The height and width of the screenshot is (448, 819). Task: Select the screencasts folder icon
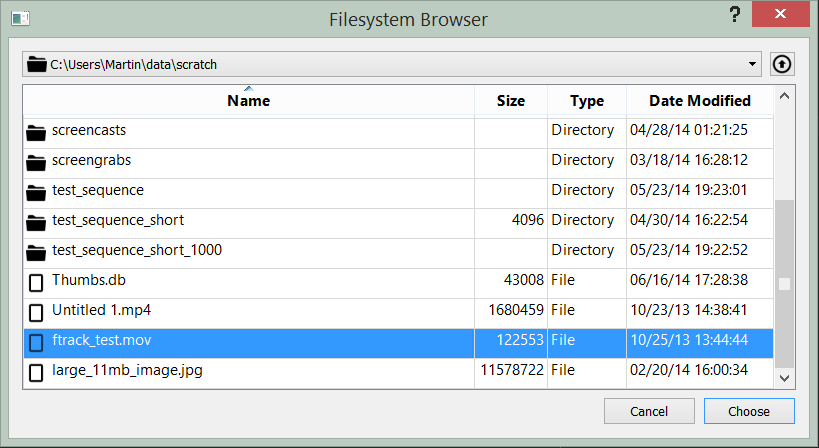coord(36,133)
